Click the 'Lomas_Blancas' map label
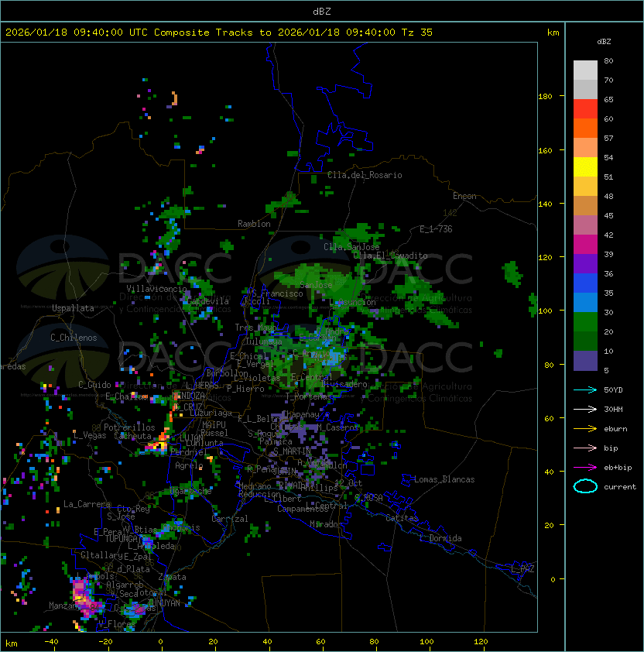This screenshot has height=652, width=644. [444, 479]
